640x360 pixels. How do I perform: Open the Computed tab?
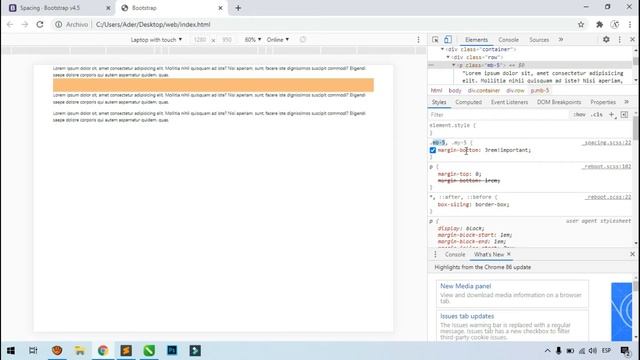tap(468, 102)
